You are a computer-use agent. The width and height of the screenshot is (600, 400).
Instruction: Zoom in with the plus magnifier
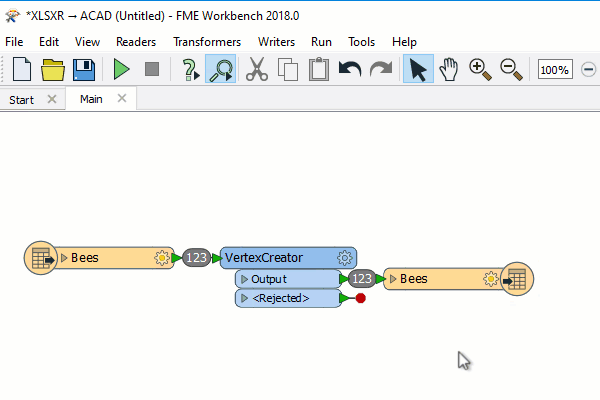[x=480, y=69]
